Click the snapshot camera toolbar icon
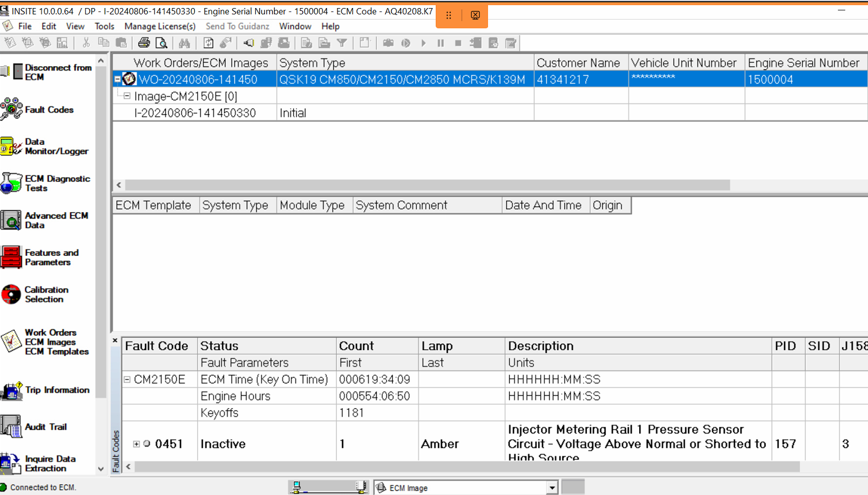Viewport: 868px width, 495px height. (388, 43)
